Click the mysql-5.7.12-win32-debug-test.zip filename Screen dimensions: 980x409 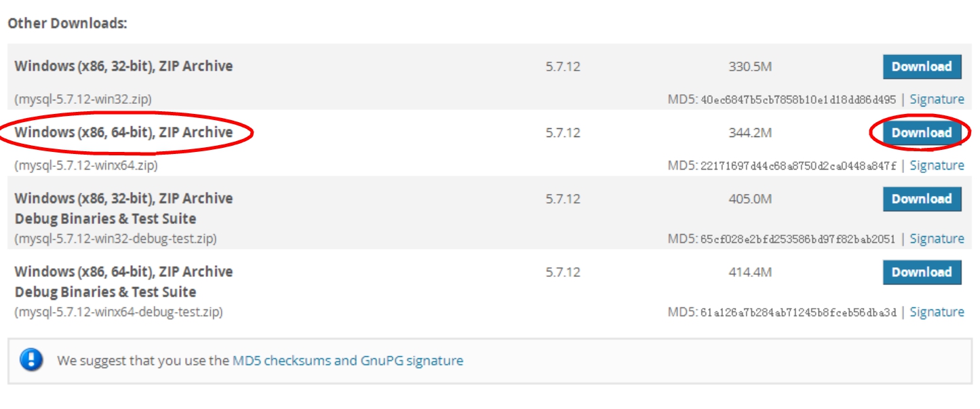[x=115, y=239]
